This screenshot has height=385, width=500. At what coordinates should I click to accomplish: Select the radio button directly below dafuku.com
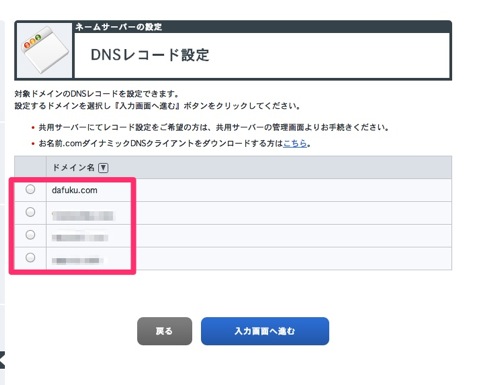pyautogui.click(x=30, y=212)
